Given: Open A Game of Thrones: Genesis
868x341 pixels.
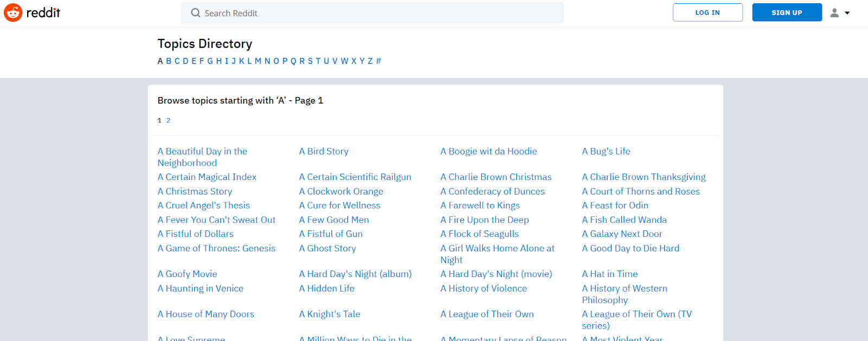Looking at the screenshot, I should coord(216,248).
